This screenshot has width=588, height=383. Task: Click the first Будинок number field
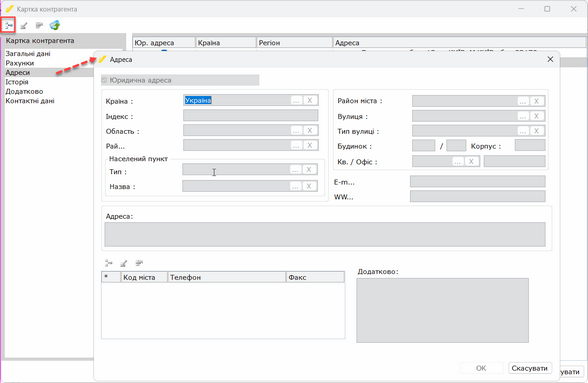[423, 146]
